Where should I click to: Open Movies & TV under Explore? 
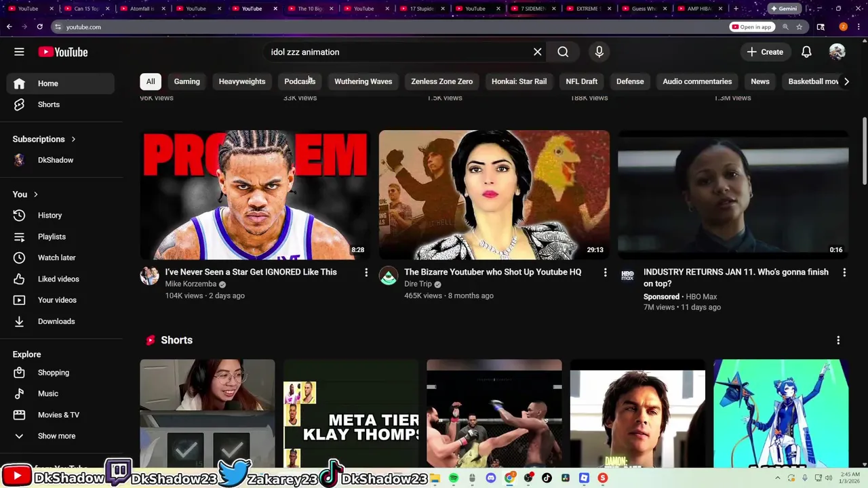62,415
